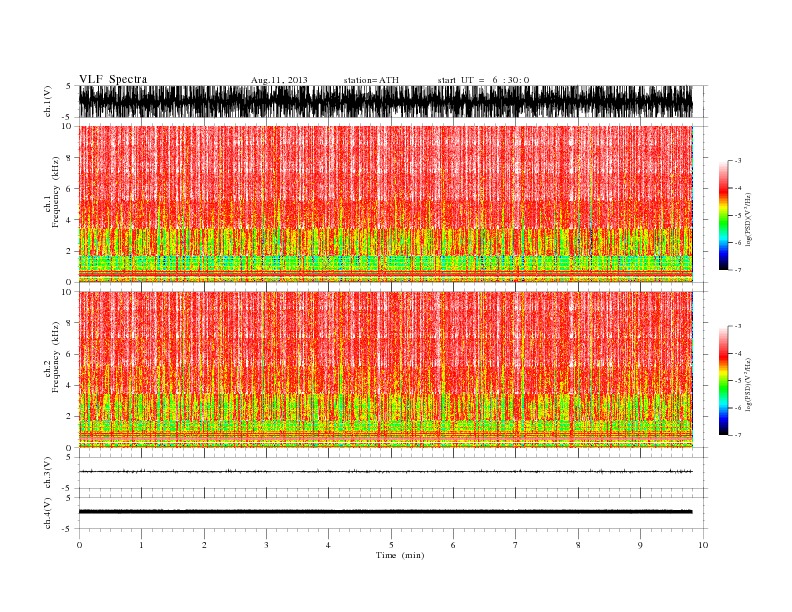Click the ch.3 voltage waveform trace
This screenshot has height=612, width=792.
pyautogui.click(x=386, y=472)
